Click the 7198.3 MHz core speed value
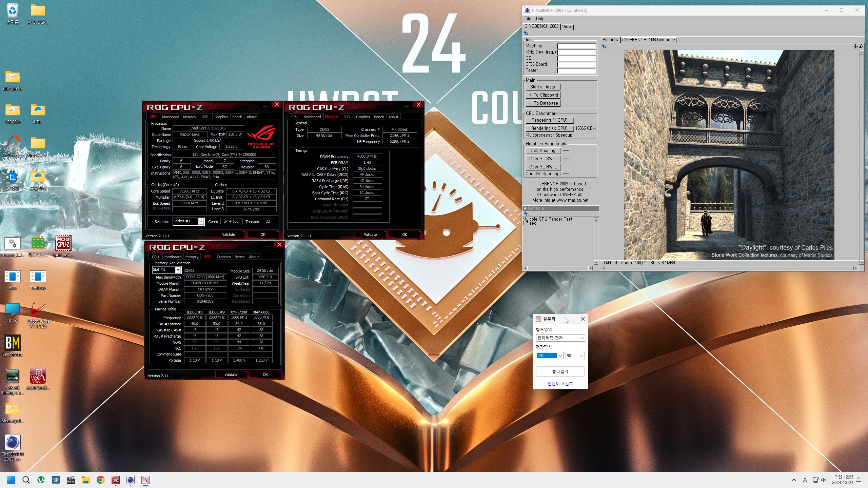 pyautogui.click(x=190, y=191)
